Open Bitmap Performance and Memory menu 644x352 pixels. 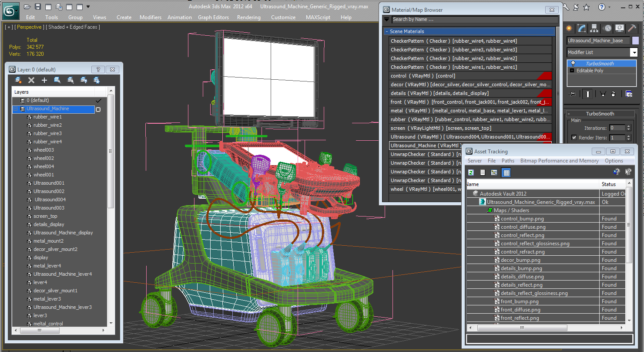[560, 161]
